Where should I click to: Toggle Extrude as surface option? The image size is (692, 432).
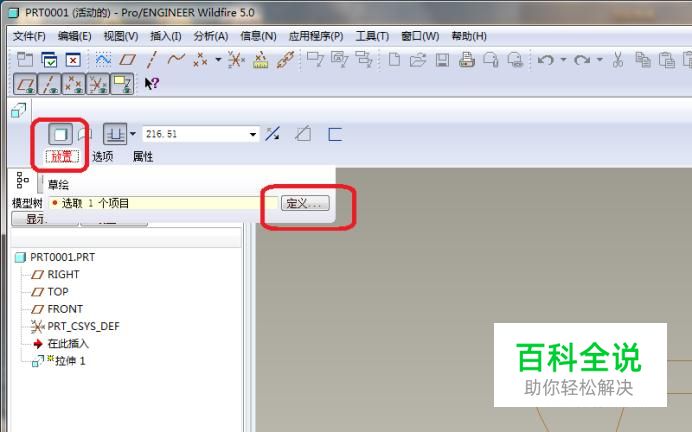(x=85, y=134)
